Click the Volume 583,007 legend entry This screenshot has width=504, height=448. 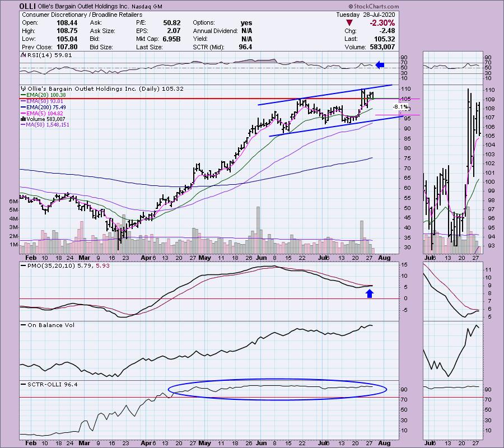pos(46,119)
